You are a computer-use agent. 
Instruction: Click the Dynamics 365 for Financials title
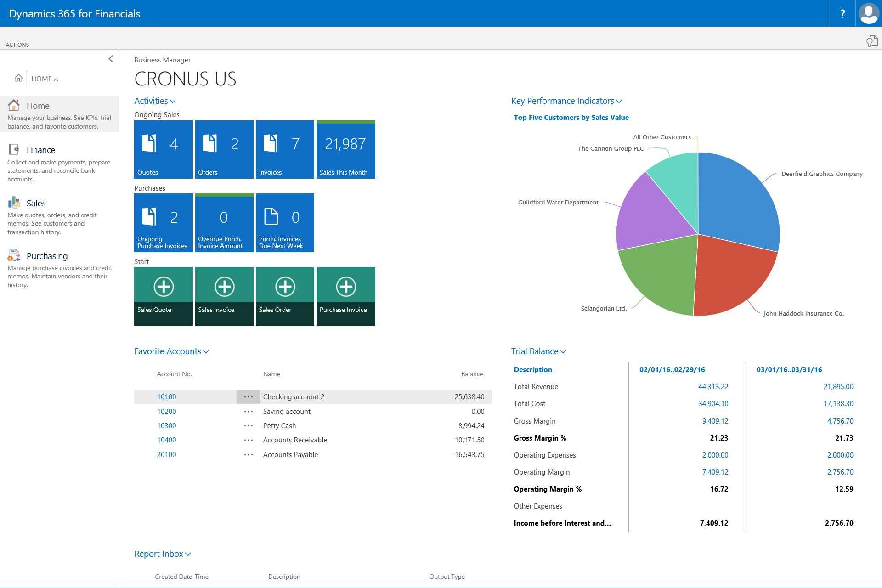[x=74, y=14]
